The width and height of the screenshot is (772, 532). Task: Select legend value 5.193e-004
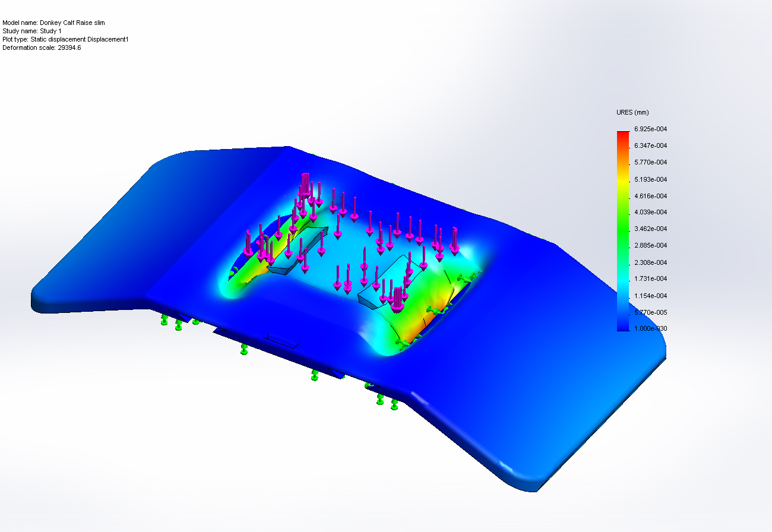coord(650,179)
